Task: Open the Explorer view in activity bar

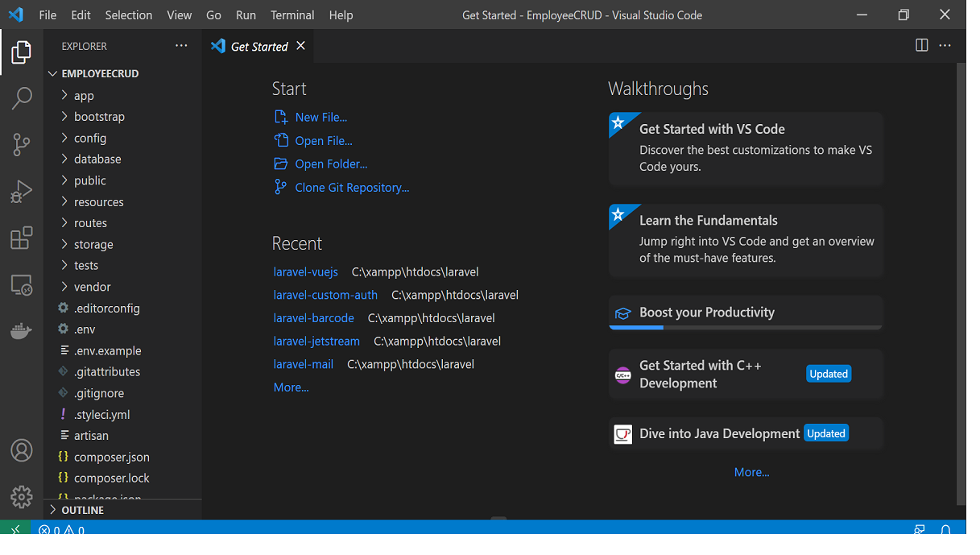Action: point(22,53)
